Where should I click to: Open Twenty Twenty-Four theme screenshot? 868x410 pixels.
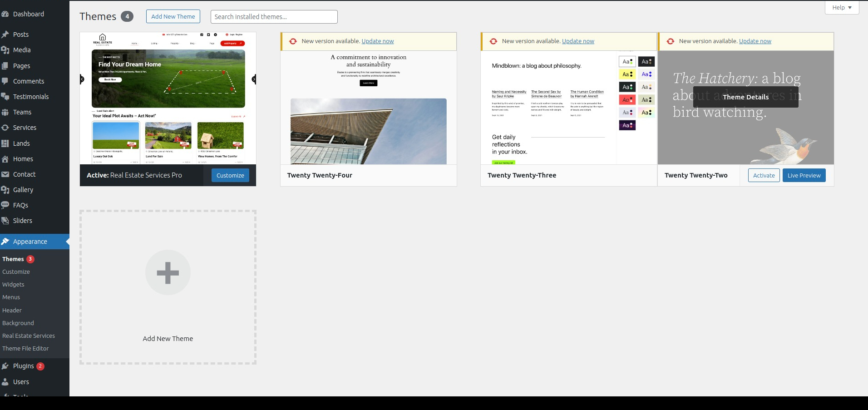point(369,108)
